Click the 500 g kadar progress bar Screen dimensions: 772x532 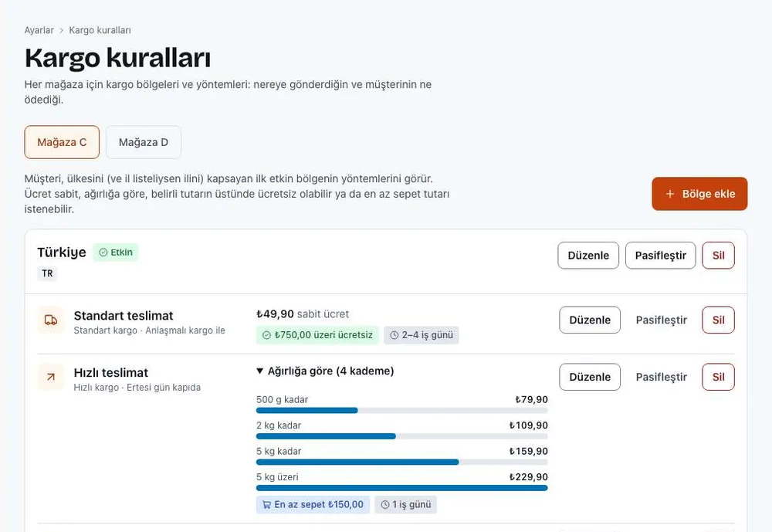401,410
